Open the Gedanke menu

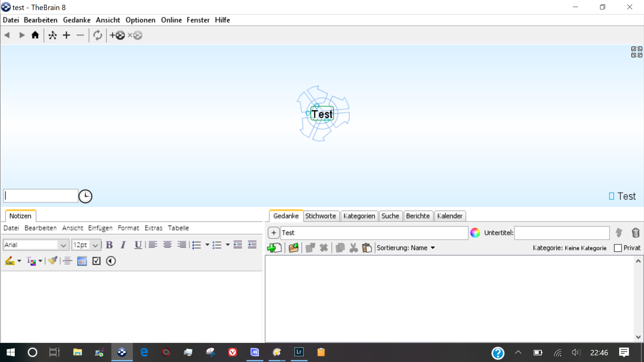(x=76, y=20)
